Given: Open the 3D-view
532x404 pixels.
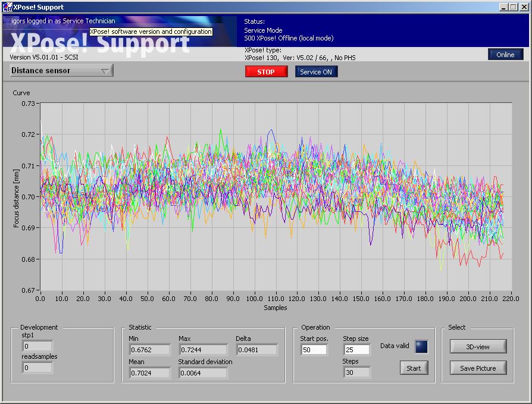Looking at the screenshot, I should click(478, 347).
